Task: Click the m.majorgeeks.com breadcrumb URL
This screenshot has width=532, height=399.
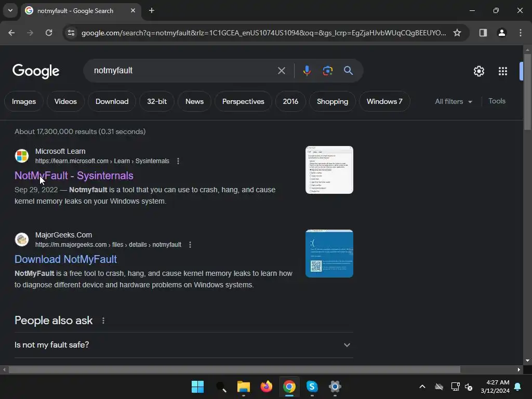Action: coord(108,245)
